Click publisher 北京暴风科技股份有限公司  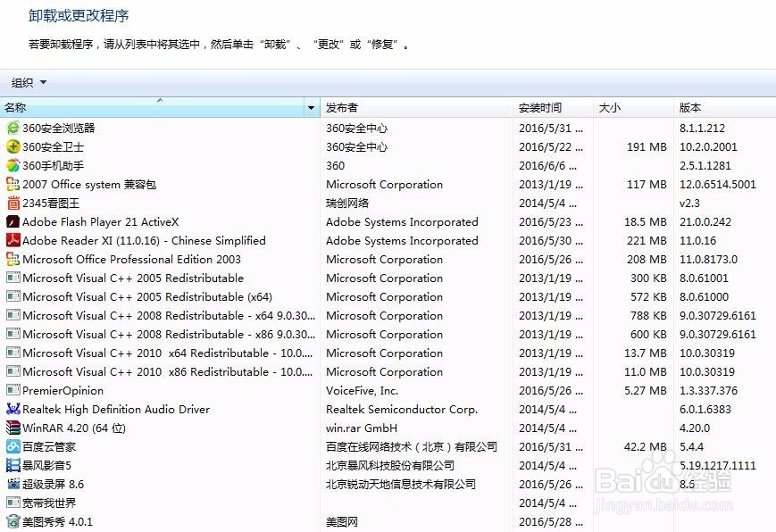click(390, 466)
